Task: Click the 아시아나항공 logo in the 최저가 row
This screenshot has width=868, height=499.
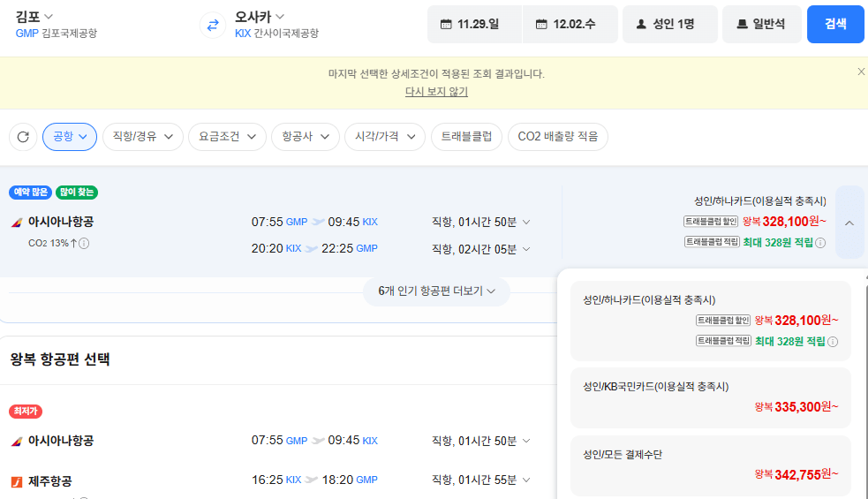Action: tap(17, 442)
